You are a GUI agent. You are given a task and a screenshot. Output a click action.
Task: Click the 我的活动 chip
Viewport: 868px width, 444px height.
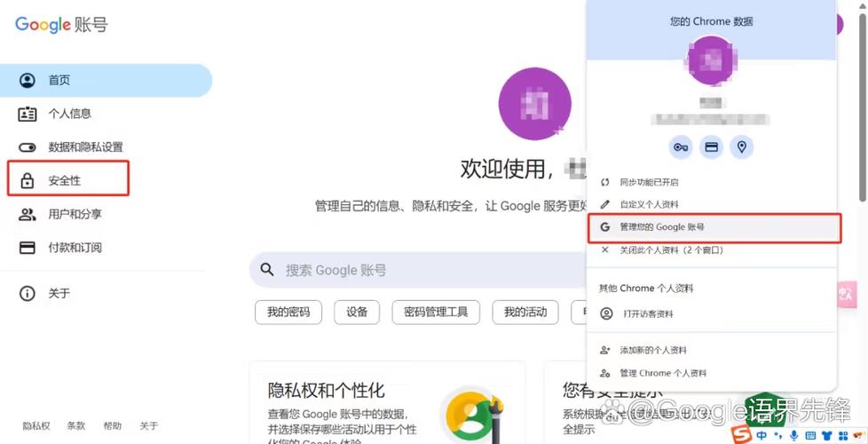click(x=525, y=313)
